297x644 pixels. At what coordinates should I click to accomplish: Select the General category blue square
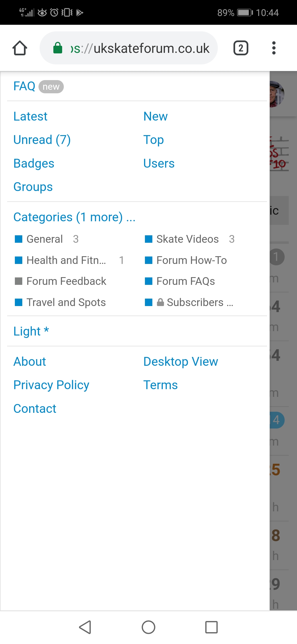coord(18,239)
